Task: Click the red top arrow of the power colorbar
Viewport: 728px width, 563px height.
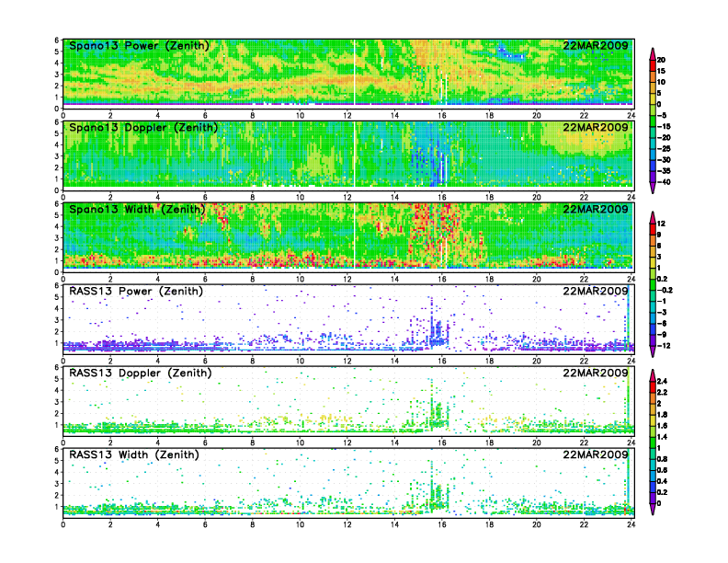Action: [x=652, y=52]
